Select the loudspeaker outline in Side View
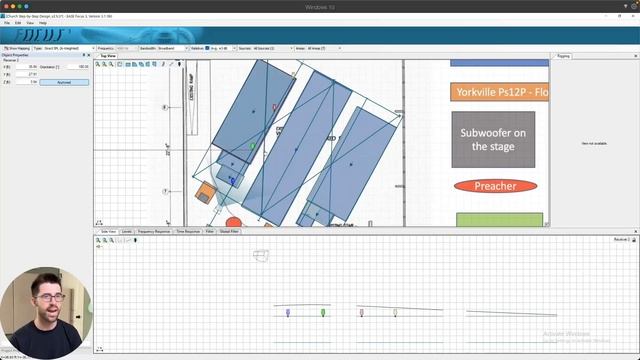 click(261, 256)
